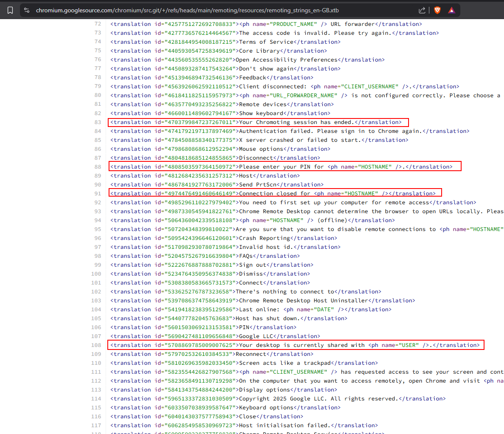This screenshot has width=504, height=434.
Task: Click 'Your Chromoting session has ended.' text
Action: (297, 122)
